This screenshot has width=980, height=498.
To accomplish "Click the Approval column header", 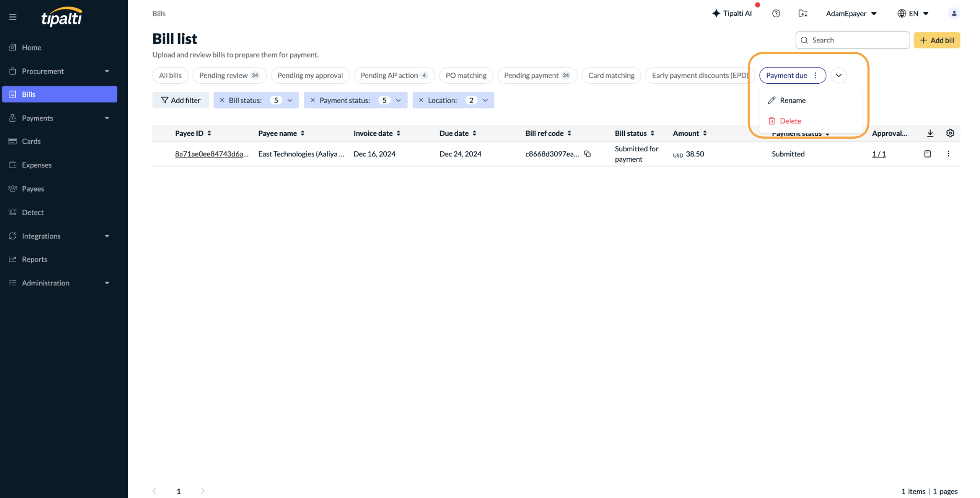I will click(889, 133).
